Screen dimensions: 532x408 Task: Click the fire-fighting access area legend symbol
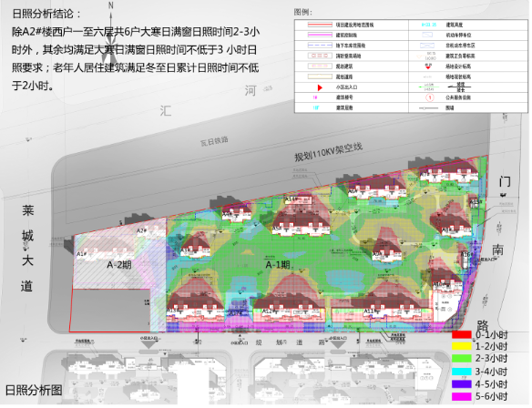click(x=320, y=56)
